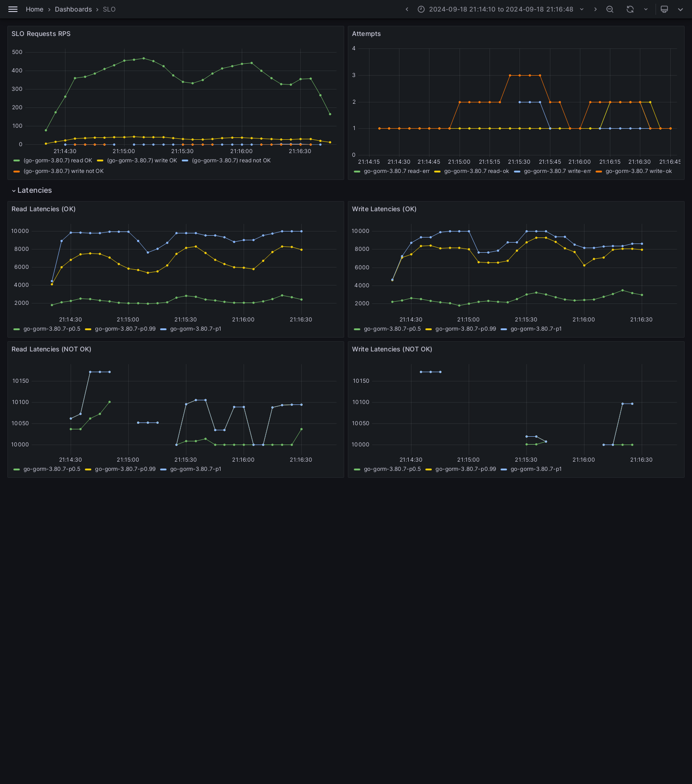Viewport: 692px width, 784px height.
Task: Toggle write-ok series in Attempts legend
Action: tap(638, 171)
